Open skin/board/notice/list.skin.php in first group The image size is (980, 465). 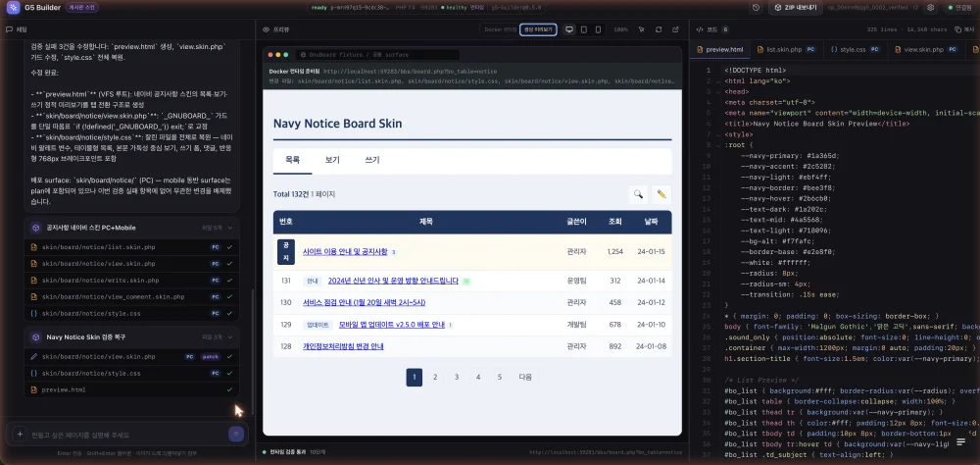click(132, 247)
